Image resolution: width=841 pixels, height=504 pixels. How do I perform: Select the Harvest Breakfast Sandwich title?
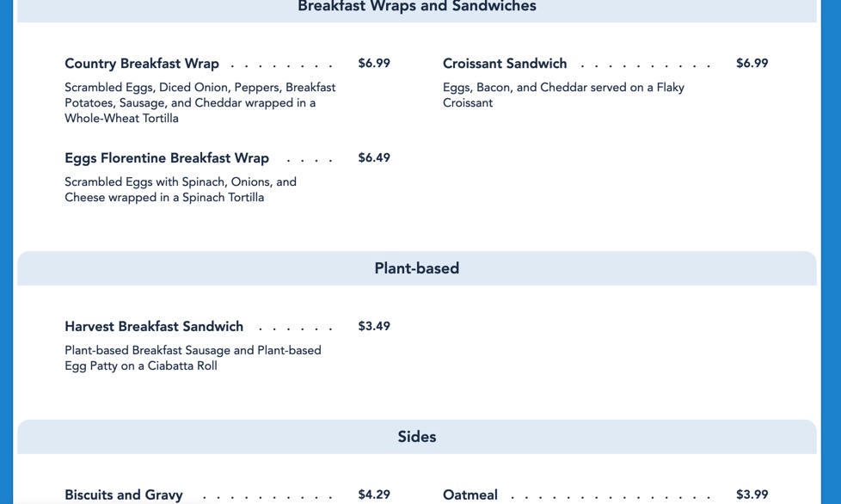pyautogui.click(x=154, y=327)
